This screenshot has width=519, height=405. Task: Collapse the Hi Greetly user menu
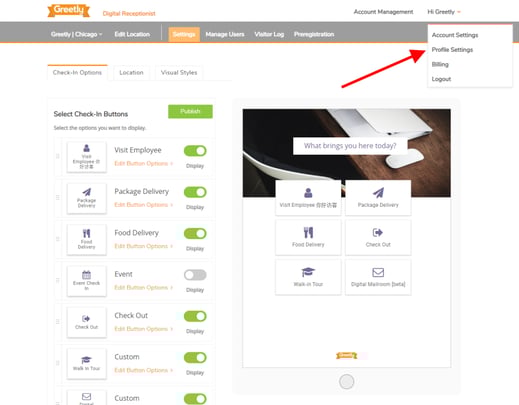(444, 12)
